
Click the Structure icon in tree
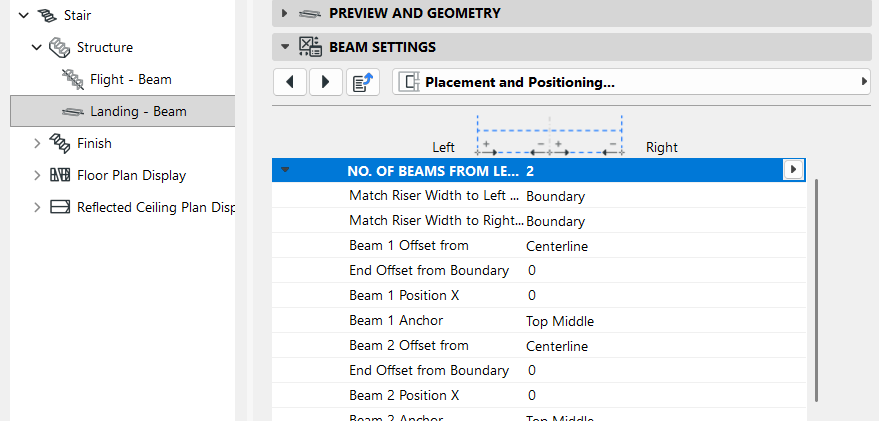(x=59, y=48)
